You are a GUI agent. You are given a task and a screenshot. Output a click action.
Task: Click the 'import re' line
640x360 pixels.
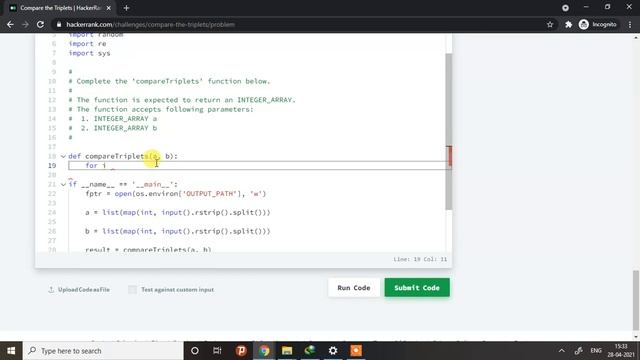87,44
